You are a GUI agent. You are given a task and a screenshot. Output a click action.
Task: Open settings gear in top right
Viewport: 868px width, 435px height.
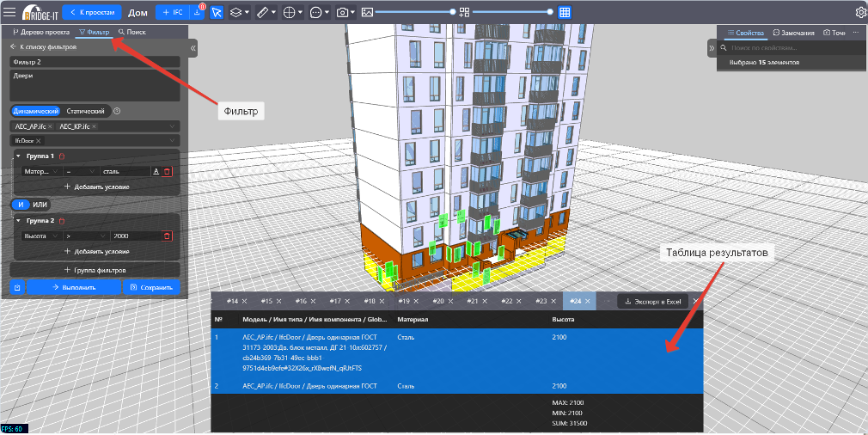point(860,12)
